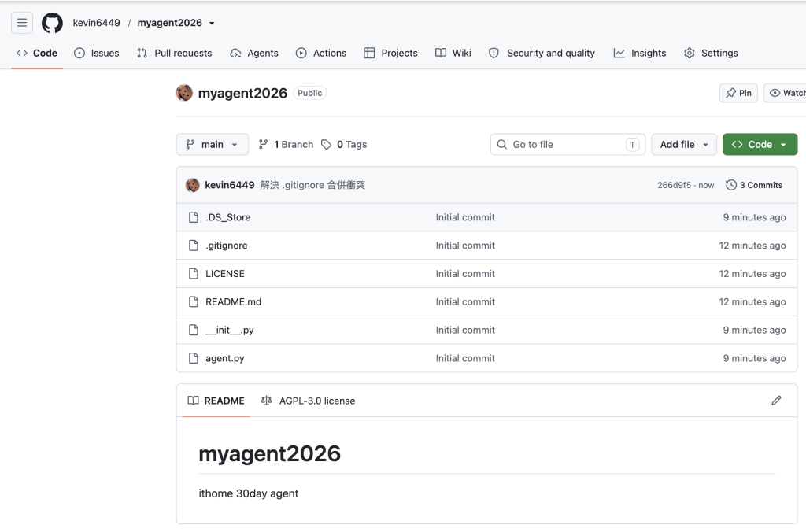
Task: Open Security and quality tab
Action: coord(542,53)
